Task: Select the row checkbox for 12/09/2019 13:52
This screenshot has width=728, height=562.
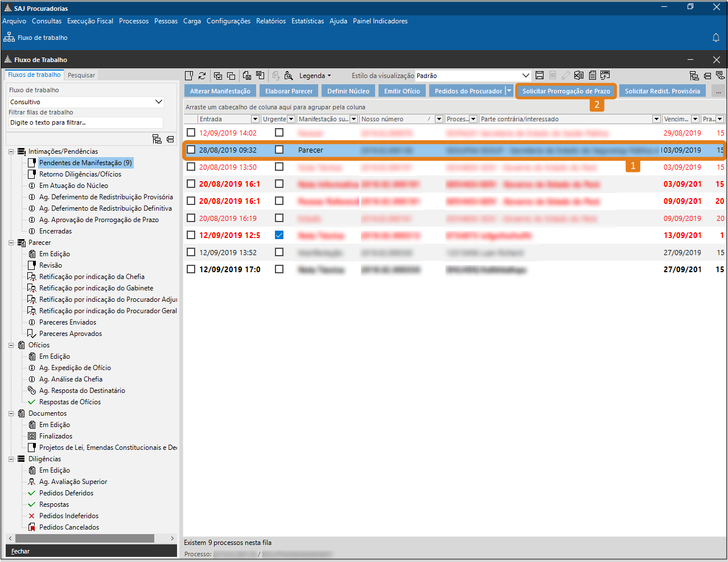Action: [191, 252]
